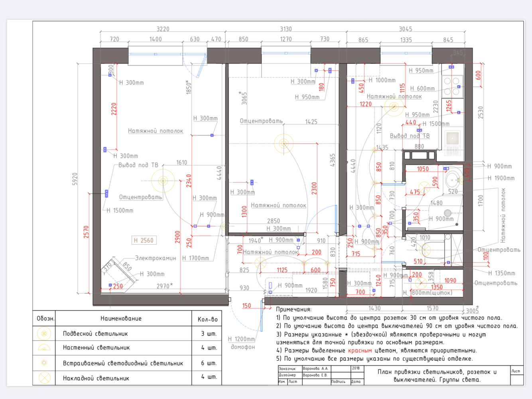
Task: Click the H 1200mm домофон label
Action: pyautogui.click(x=242, y=343)
